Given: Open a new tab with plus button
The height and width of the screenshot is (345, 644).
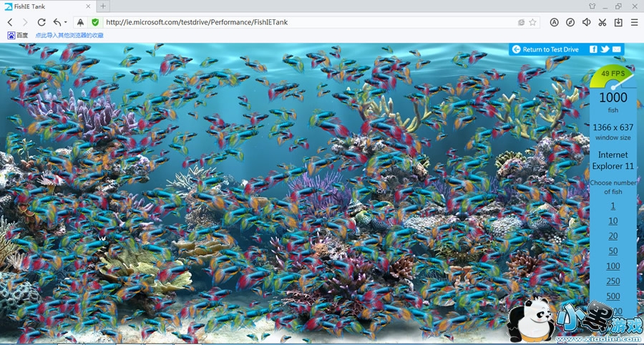Looking at the screenshot, I should click(103, 6).
